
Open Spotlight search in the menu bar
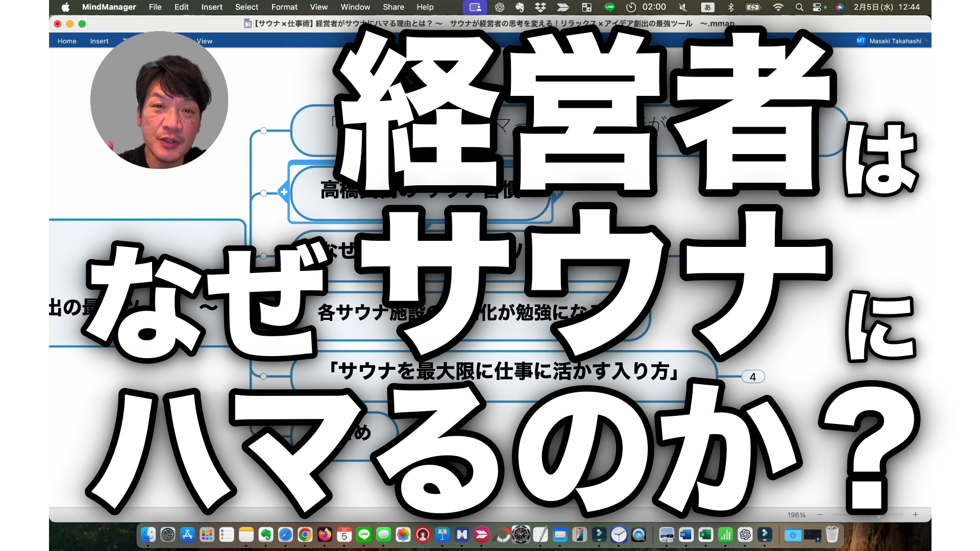click(799, 7)
